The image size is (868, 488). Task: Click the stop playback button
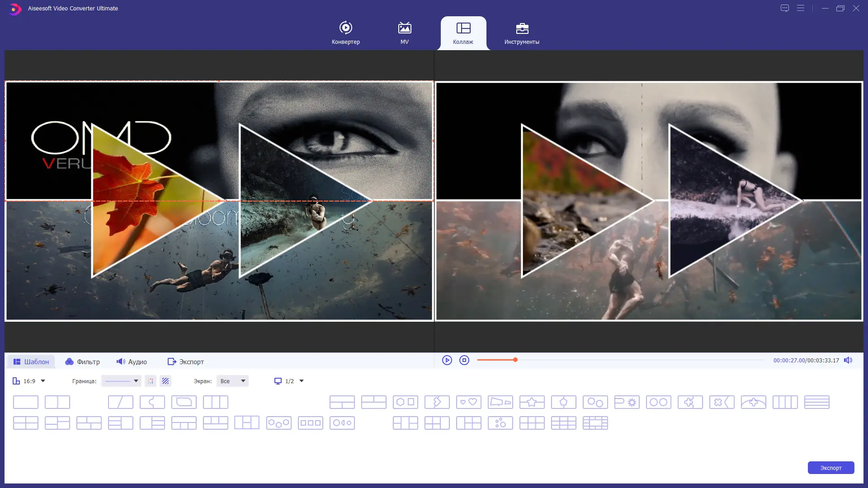click(464, 360)
